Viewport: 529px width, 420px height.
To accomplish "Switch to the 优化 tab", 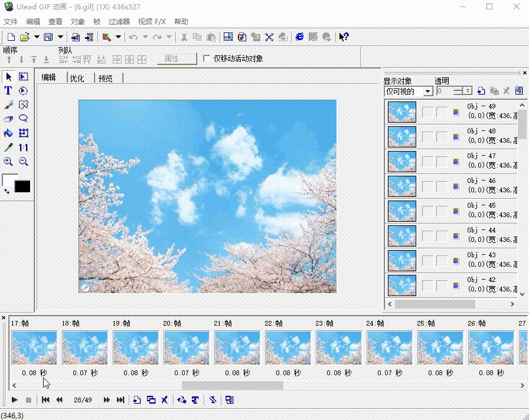I will click(x=77, y=78).
